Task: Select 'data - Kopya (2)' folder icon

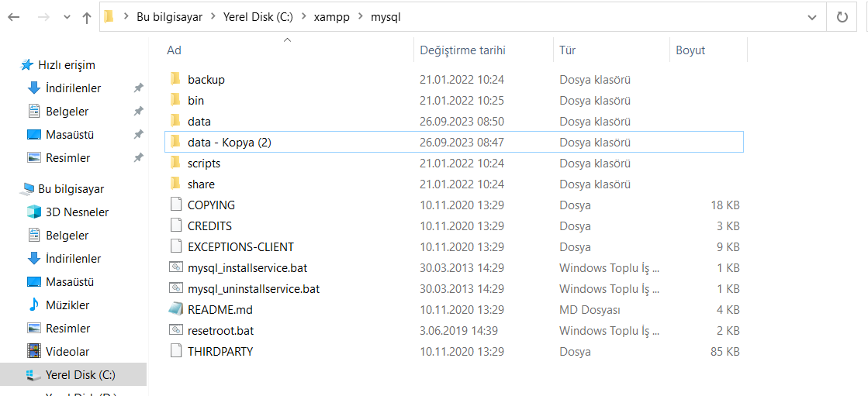Action: pyautogui.click(x=175, y=142)
